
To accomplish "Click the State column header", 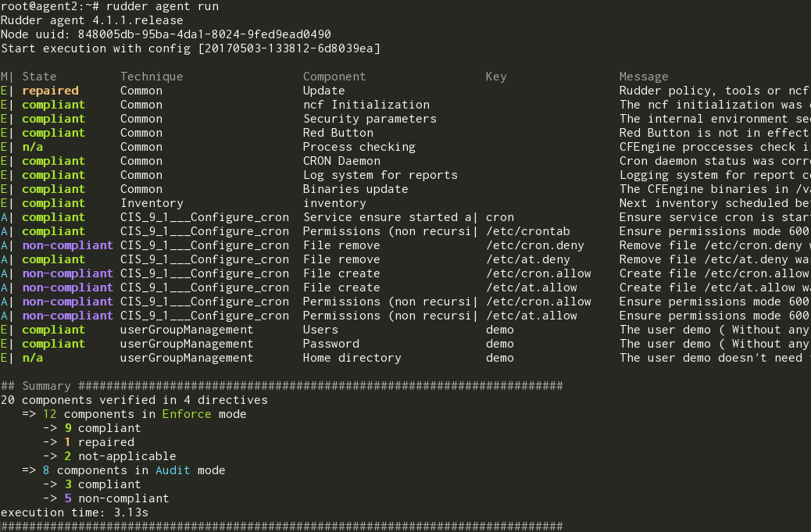I will pos(39,77).
